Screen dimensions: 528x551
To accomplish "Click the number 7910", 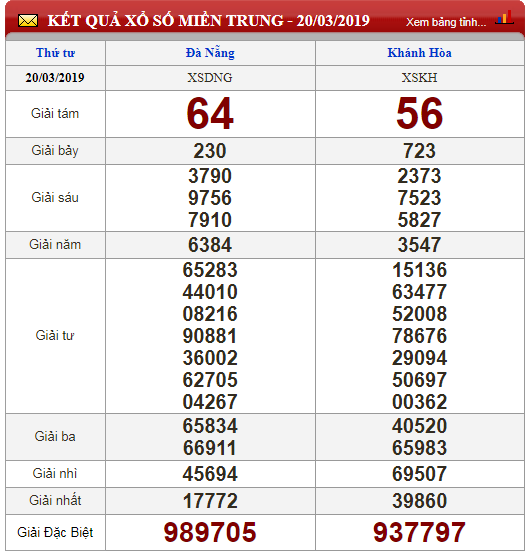I will [210, 220].
